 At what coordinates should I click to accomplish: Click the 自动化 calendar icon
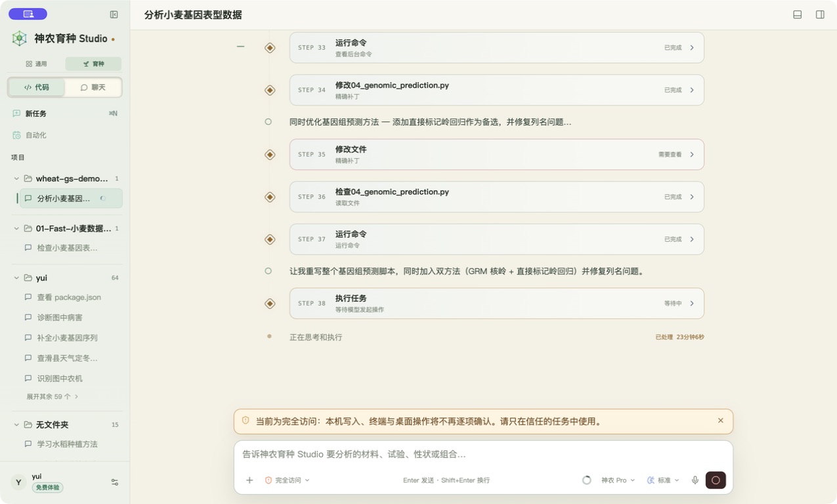tap(16, 135)
